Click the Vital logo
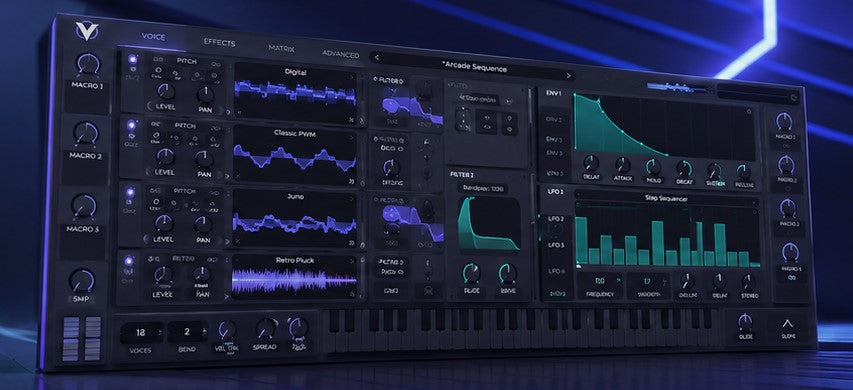The height and width of the screenshot is (390, 853). coord(86,32)
